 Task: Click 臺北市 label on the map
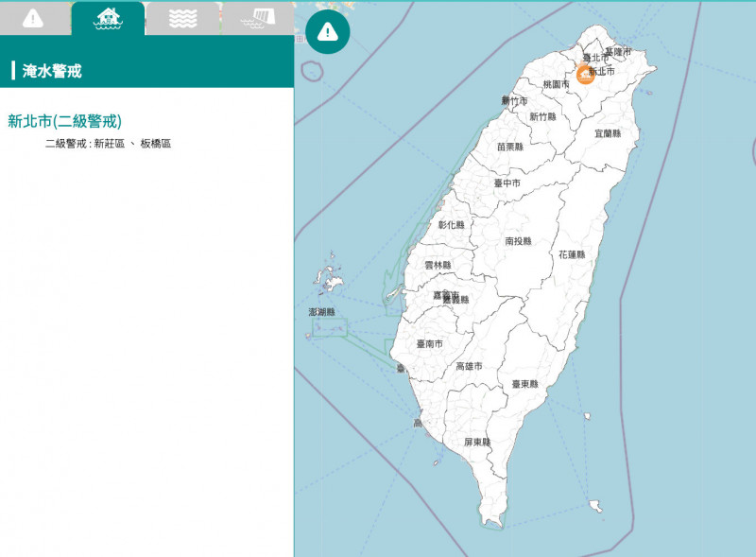click(x=595, y=58)
